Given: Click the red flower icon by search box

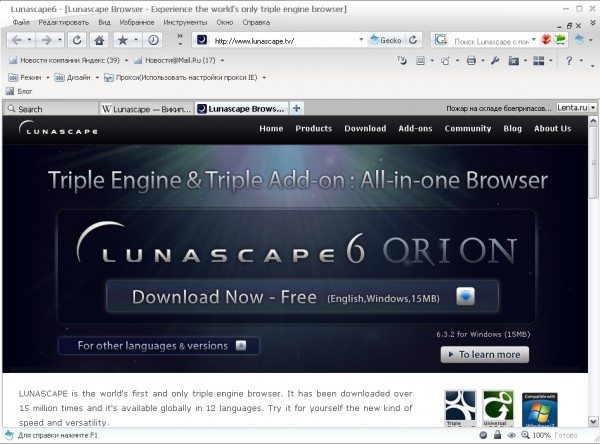Looking at the screenshot, I should 546,40.
